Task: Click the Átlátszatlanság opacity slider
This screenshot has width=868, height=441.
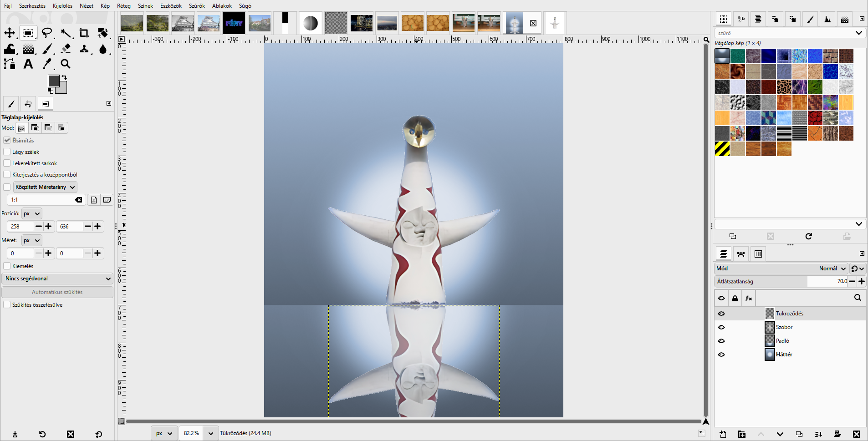Action: coord(781,281)
